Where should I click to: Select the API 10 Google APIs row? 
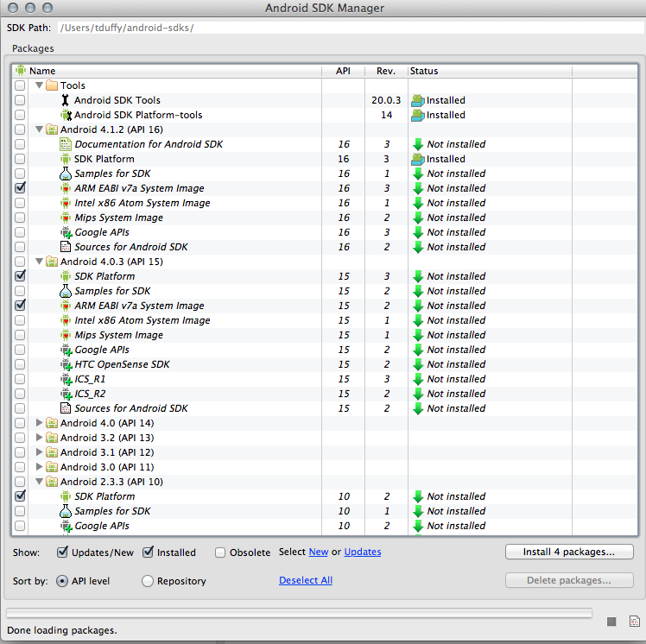click(x=325, y=526)
